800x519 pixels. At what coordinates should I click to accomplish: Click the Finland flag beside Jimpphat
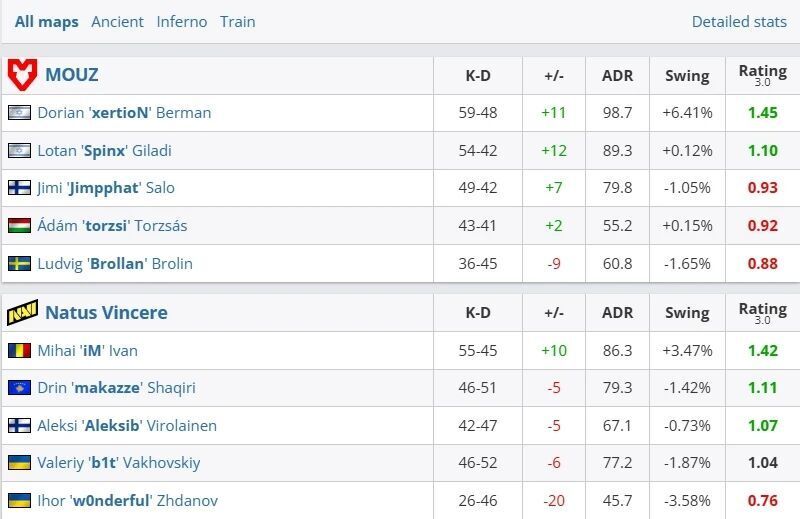[x=19, y=188]
